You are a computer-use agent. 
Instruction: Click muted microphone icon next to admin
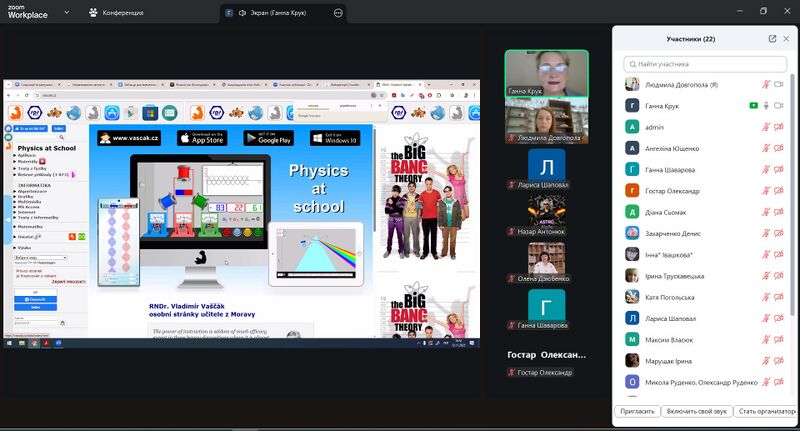click(766, 127)
